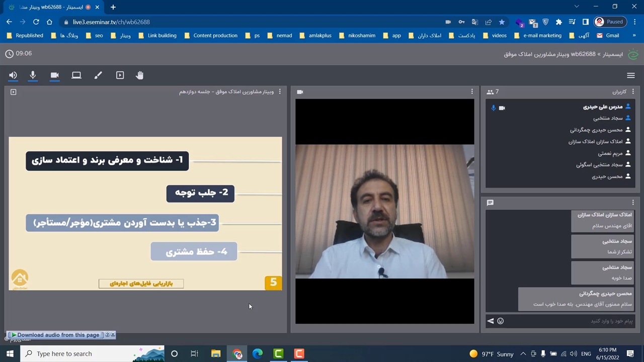Open the media playback file icon
The width and height of the screenshot is (644, 362).
click(x=120, y=75)
